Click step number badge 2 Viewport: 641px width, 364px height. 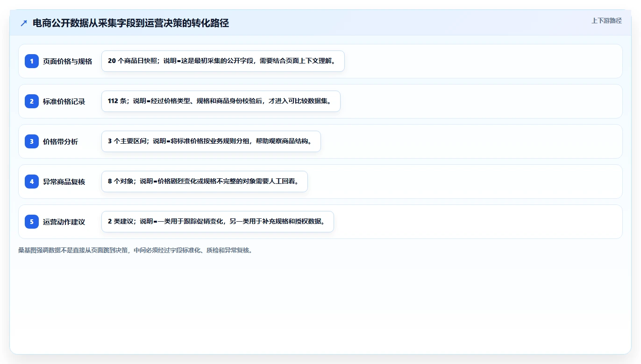click(32, 101)
